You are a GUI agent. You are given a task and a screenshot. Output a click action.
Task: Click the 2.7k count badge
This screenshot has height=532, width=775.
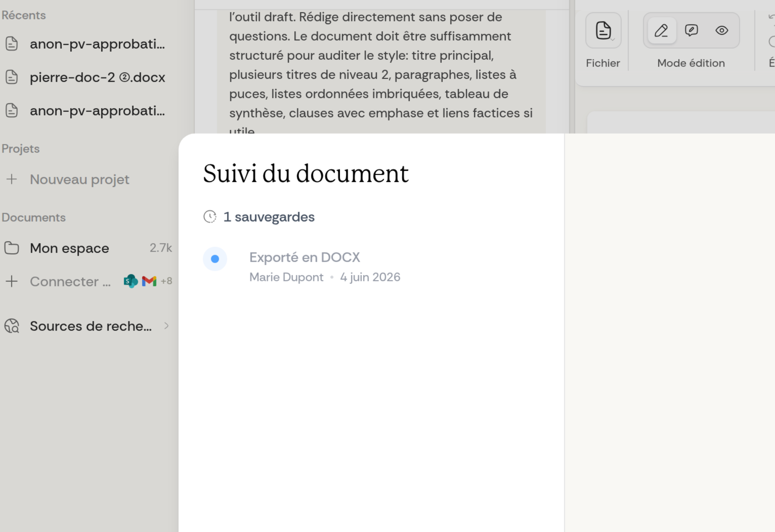point(161,248)
